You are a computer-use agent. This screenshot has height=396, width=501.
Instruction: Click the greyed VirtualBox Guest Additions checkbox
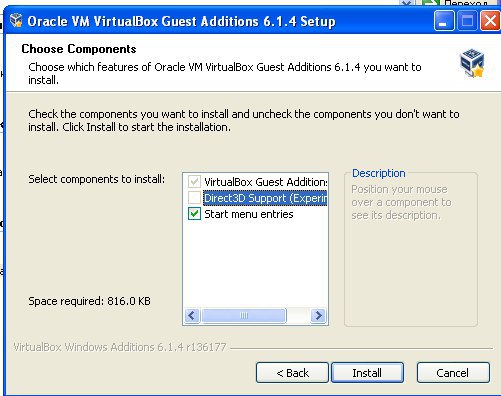pos(194,182)
